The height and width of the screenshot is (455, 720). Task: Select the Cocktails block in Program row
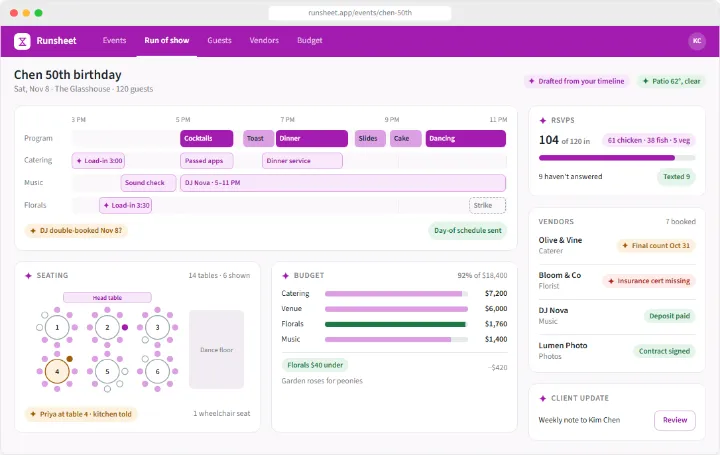click(206, 139)
